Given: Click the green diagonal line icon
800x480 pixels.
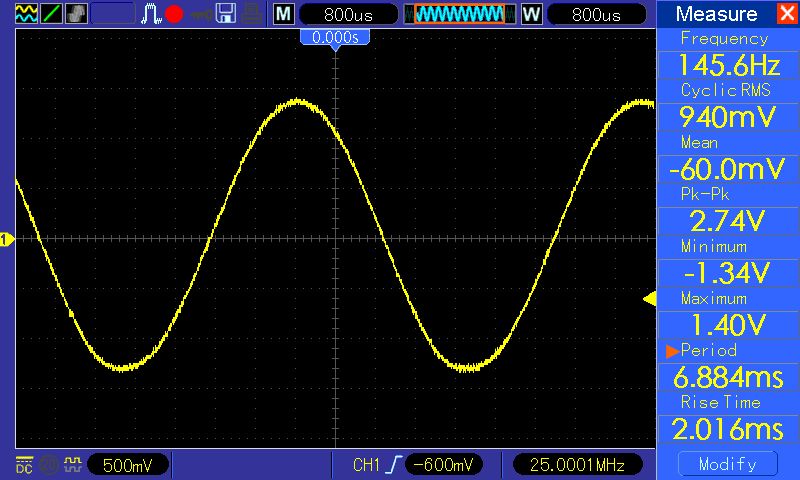Looking at the screenshot, I should [51, 14].
